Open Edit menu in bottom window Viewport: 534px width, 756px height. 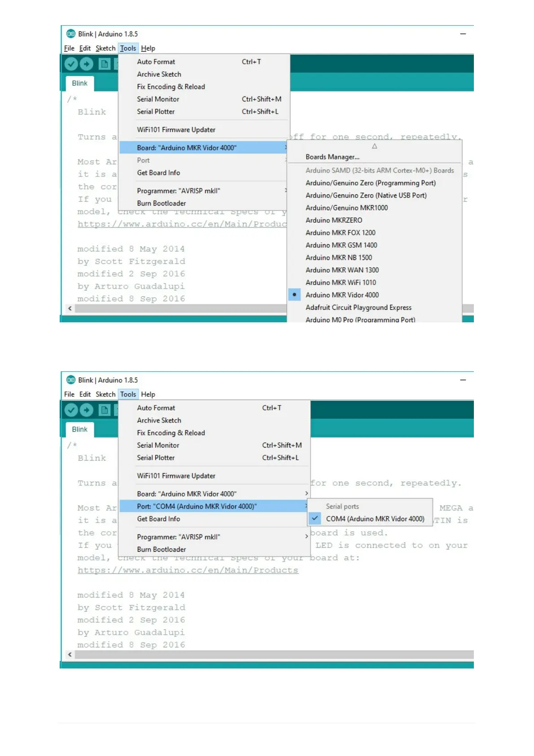point(85,394)
